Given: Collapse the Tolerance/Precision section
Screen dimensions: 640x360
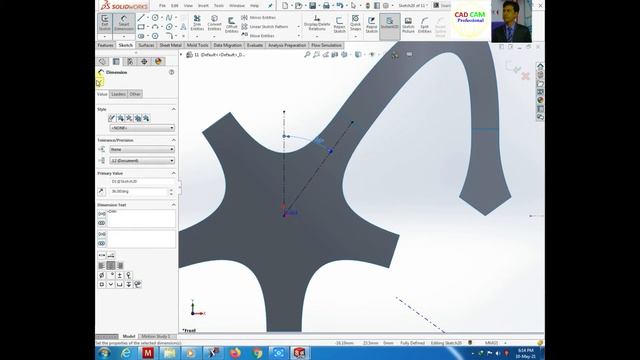Looking at the screenshot, I should coord(173,140).
